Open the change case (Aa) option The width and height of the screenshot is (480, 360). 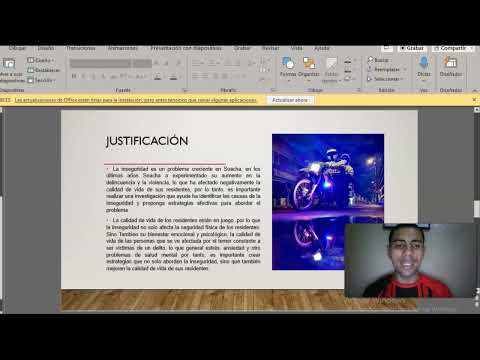click(x=141, y=77)
